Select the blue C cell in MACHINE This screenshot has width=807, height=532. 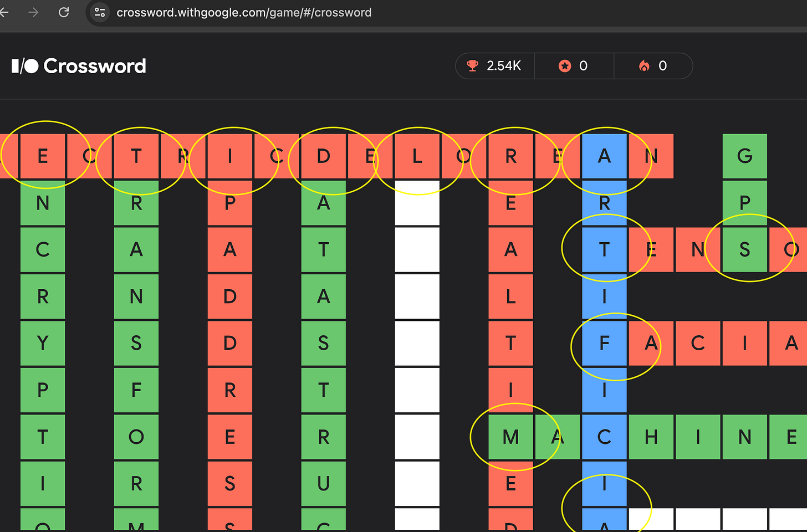604,437
